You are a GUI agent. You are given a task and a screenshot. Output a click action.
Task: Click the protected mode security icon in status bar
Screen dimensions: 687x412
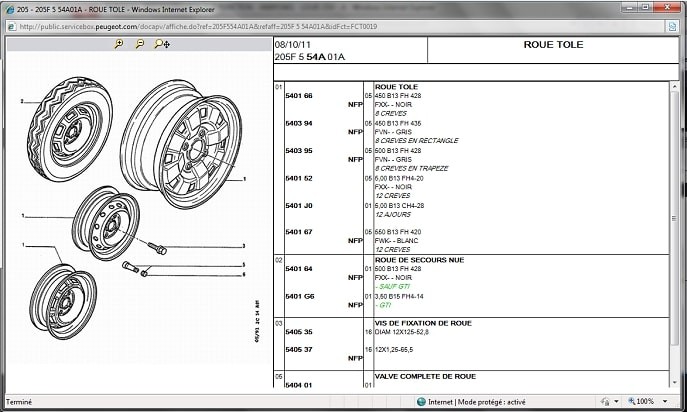pyautogui.click(x=606, y=401)
